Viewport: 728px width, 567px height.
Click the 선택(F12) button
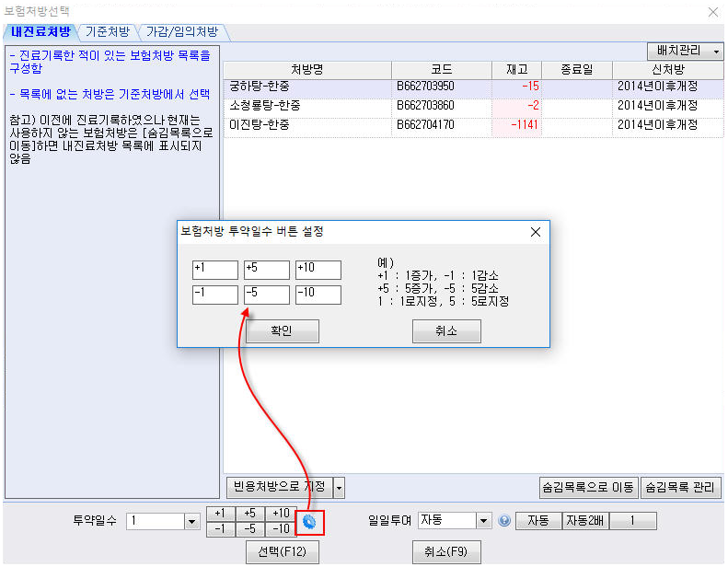pyautogui.click(x=283, y=551)
